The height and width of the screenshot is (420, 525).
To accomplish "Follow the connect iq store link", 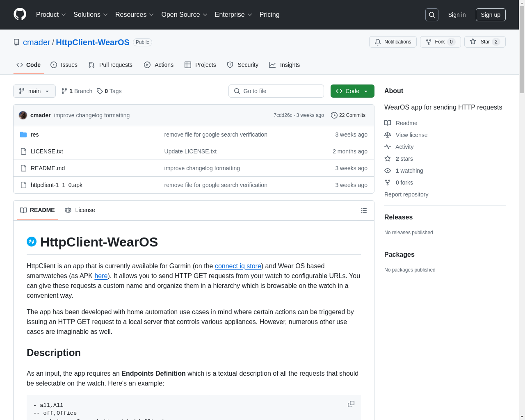I will [238, 266].
